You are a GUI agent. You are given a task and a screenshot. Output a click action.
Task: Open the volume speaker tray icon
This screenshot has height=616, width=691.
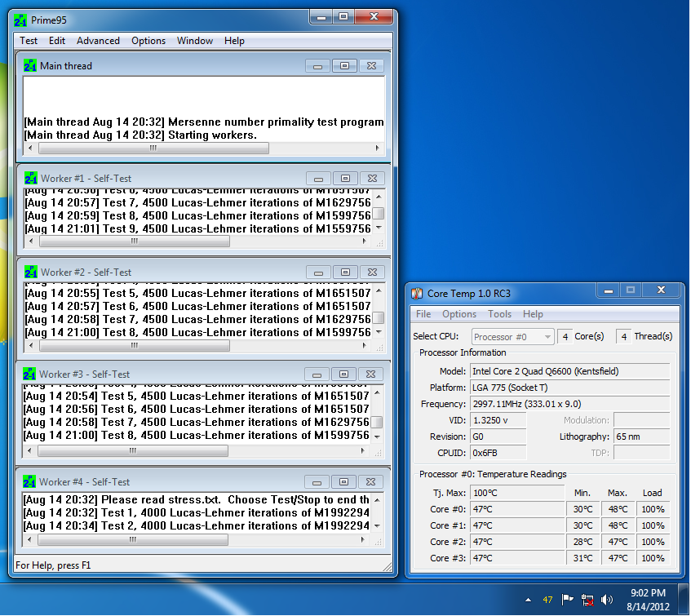pos(607,599)
